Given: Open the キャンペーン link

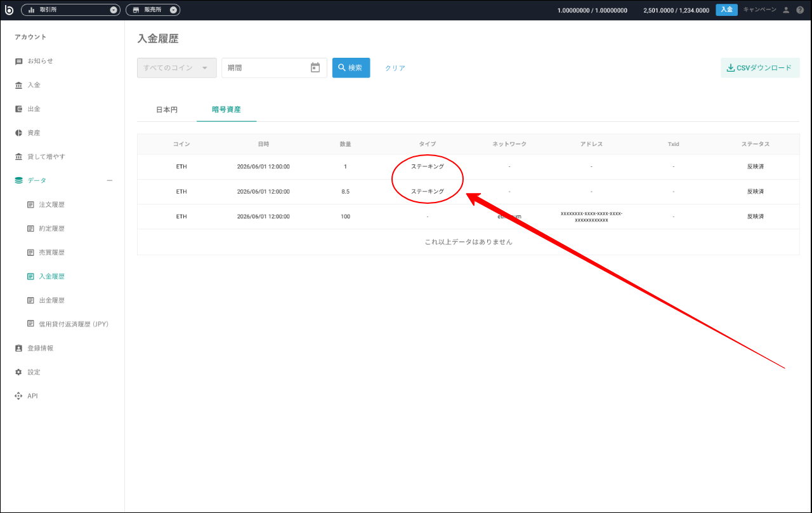Looking at the screenshot, I should [759, 10].
